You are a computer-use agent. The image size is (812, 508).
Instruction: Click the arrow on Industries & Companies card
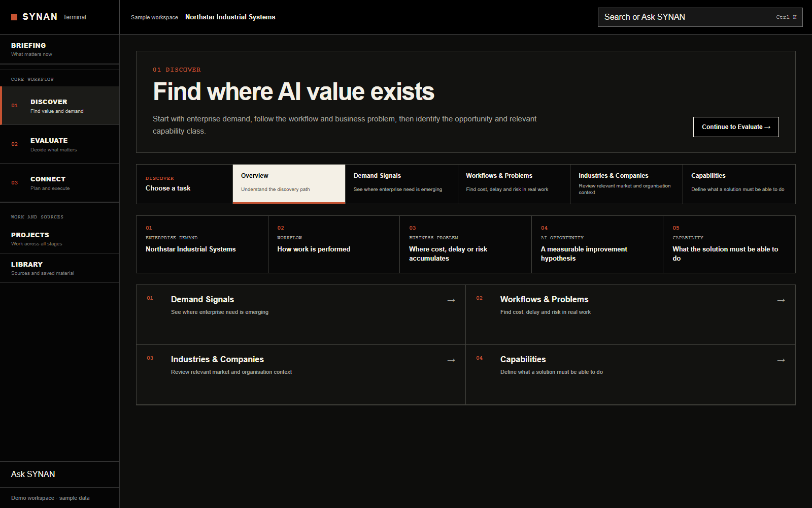[451, 360]
